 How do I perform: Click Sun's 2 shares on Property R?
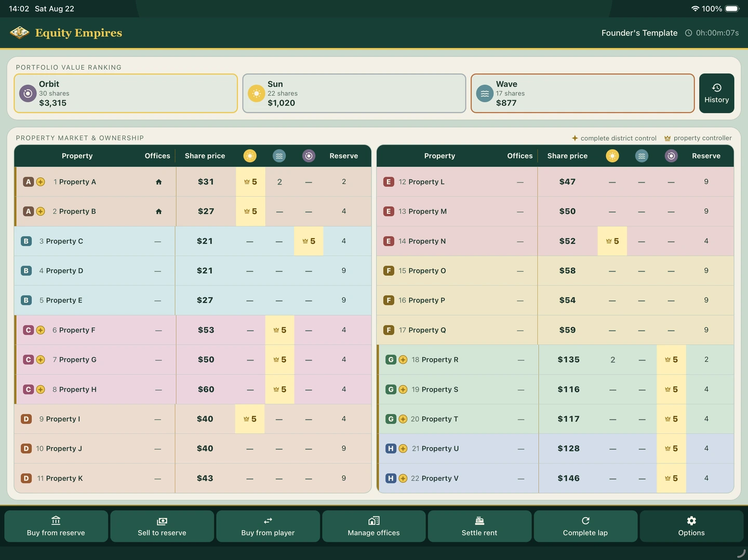click(x=613, y=360)
